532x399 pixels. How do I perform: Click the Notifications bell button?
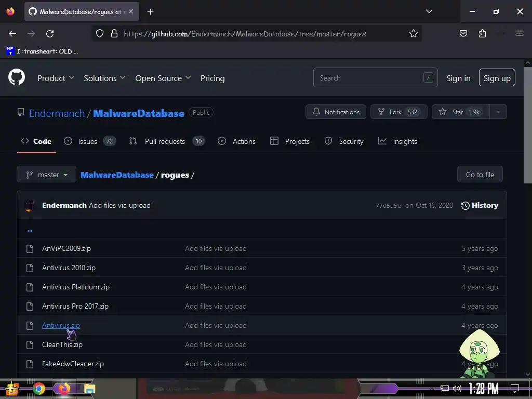pyautogui.click(x=336, y=112)
